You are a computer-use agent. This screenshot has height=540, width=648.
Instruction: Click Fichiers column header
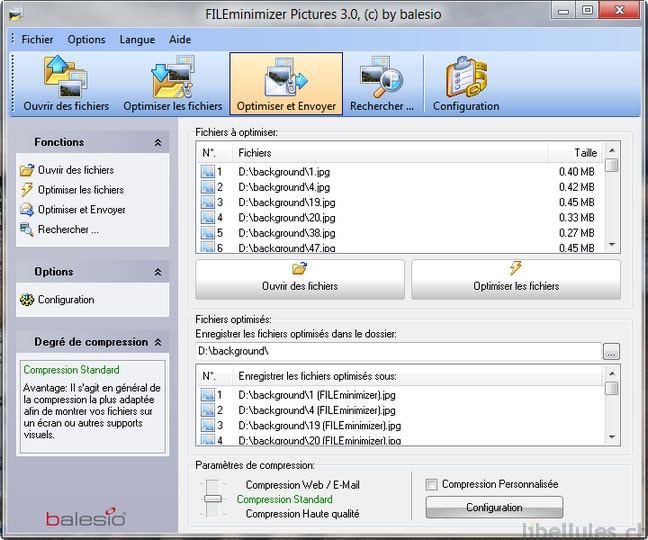(390, 153)
